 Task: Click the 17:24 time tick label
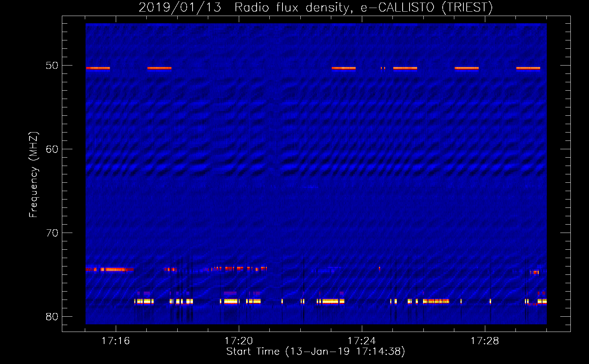pyautogui.click(x=362, y=341)
